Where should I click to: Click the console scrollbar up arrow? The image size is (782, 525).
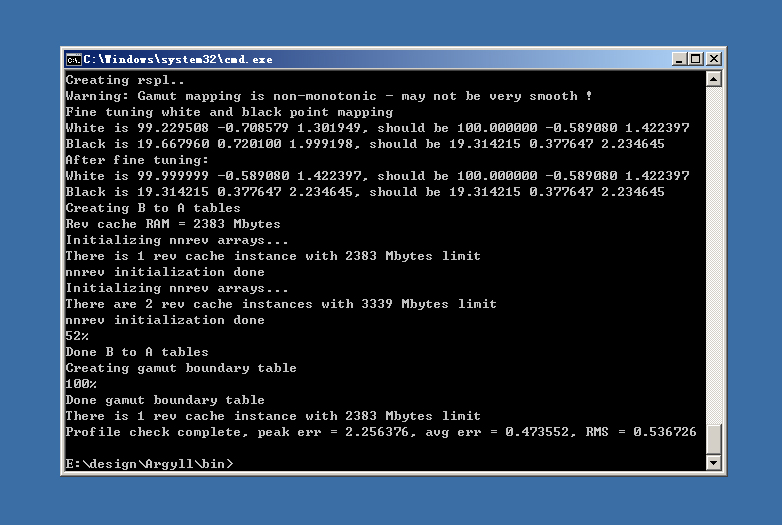pos(713,79)
